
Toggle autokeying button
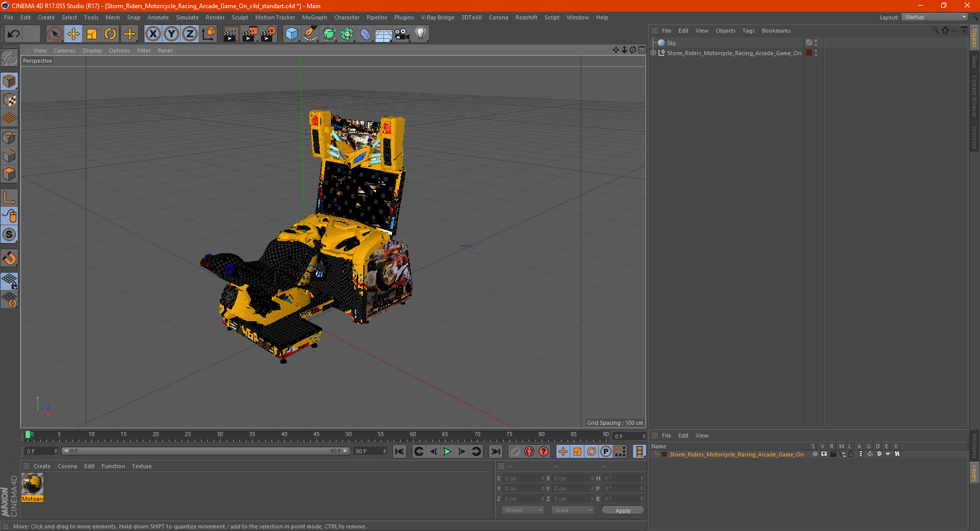[x=529, y=451]
